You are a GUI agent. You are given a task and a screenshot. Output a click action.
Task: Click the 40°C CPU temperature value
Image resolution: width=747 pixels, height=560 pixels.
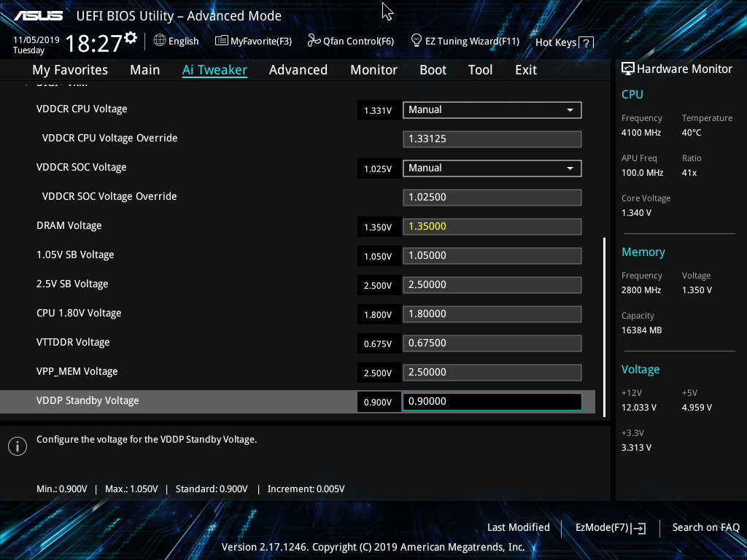point(692,133)
